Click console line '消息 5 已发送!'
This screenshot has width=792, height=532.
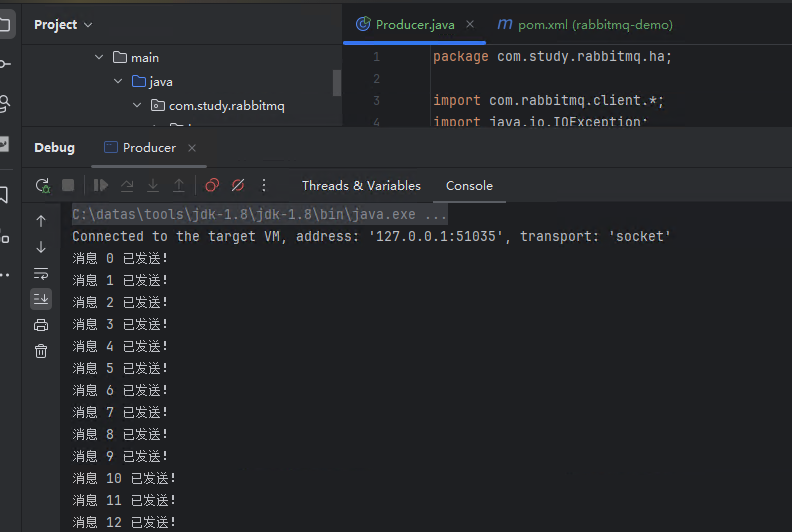click(120, 368)
